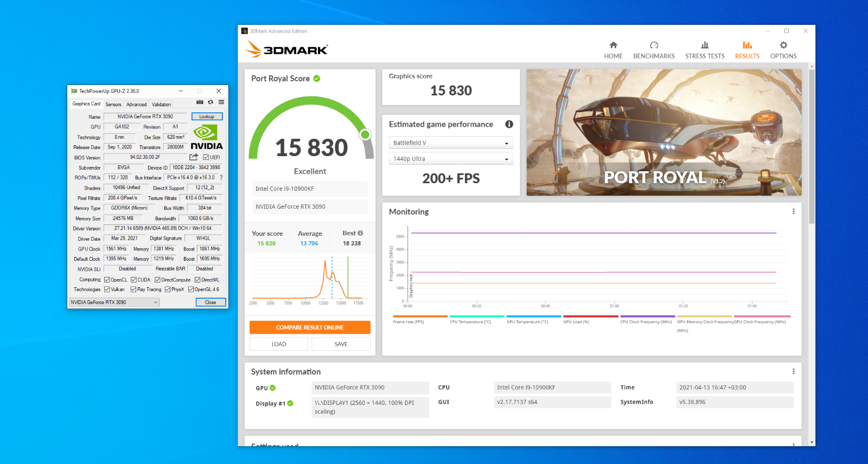Click the CPU Temperature legend swatch
Screen dimensions: 868x464
[x=477, y=316]
